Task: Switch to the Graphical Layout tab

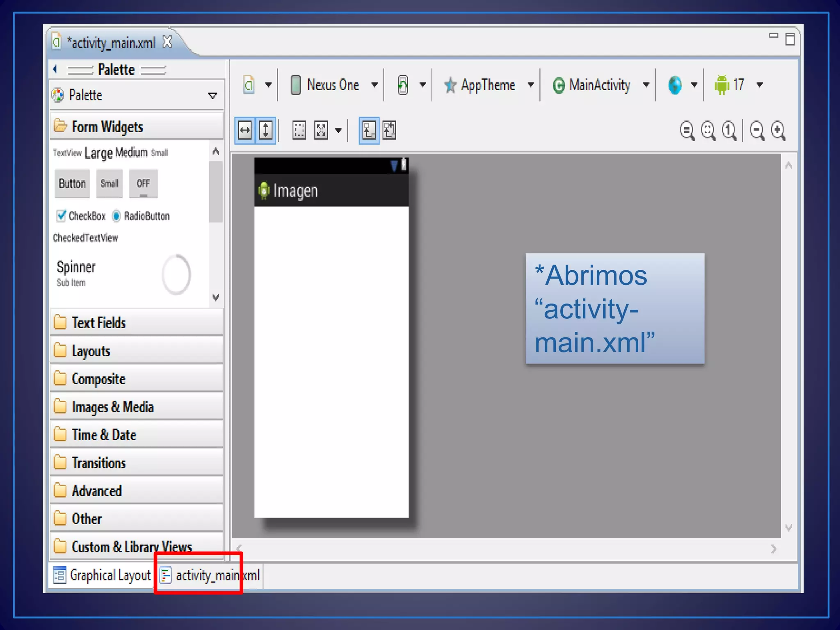Action: tap(102, 575)
